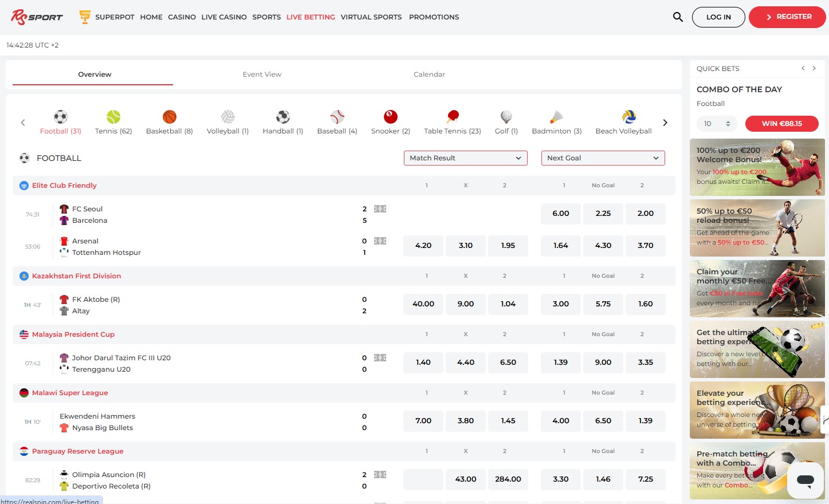
Task: Adjust the combo stake stepper showing 10
Action: [728, 124]
